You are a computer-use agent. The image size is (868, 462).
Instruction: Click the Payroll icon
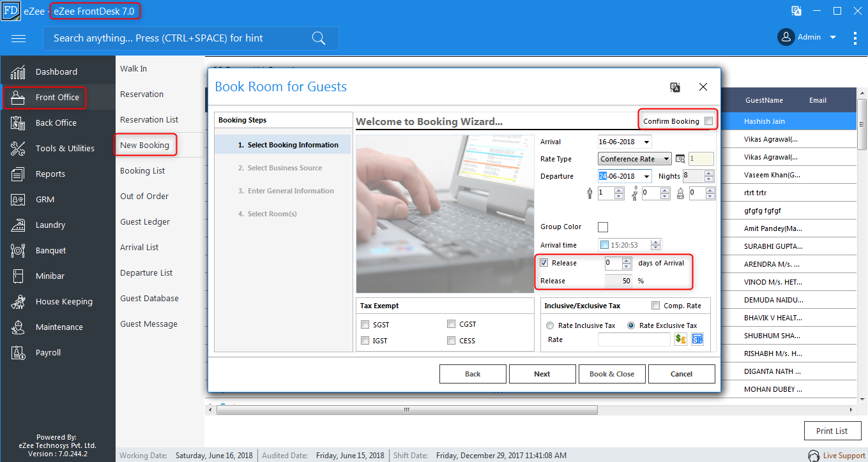(18, 353)
